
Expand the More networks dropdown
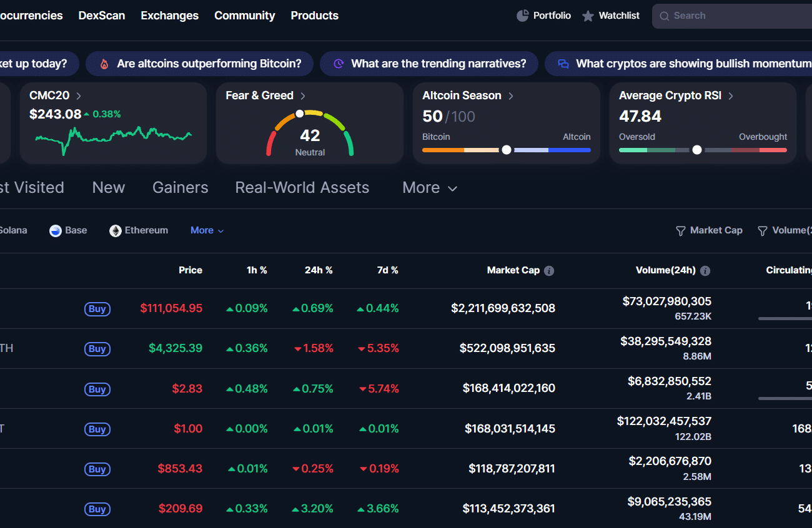point(207,230)
